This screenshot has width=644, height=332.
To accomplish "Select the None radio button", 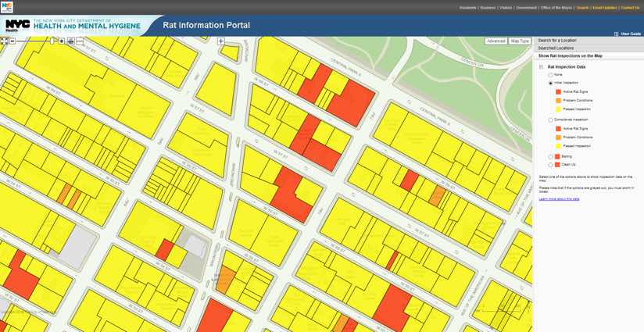I will point(551,75).
